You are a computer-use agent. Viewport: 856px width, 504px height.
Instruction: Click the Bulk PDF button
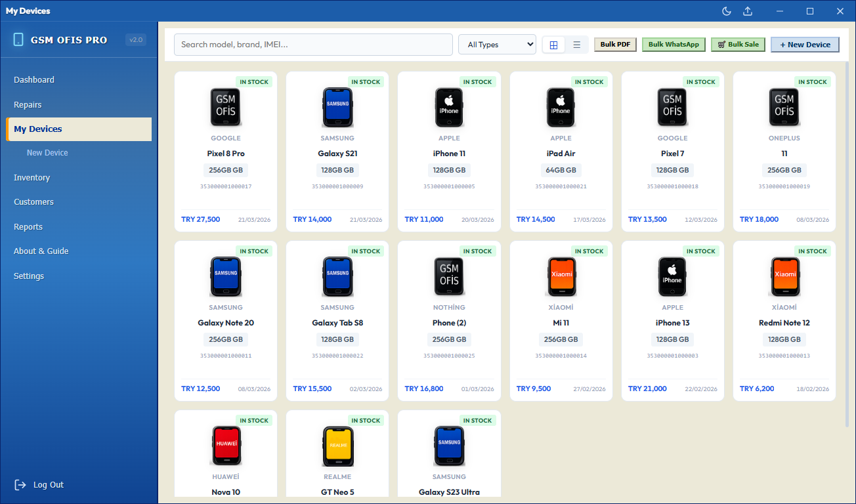pyautogui.click(x=615, y=45)
